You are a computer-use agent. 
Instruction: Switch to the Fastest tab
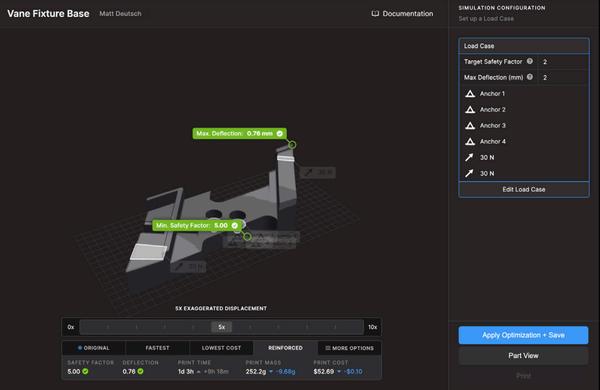pyautogui.click(x=157, y=348)
